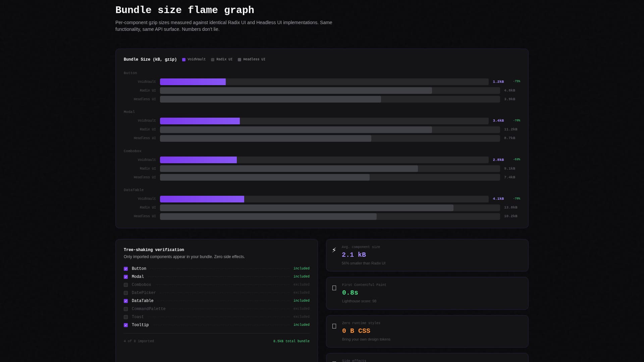Uncheck the Modal component checkbox

click(x=126, y=277)
